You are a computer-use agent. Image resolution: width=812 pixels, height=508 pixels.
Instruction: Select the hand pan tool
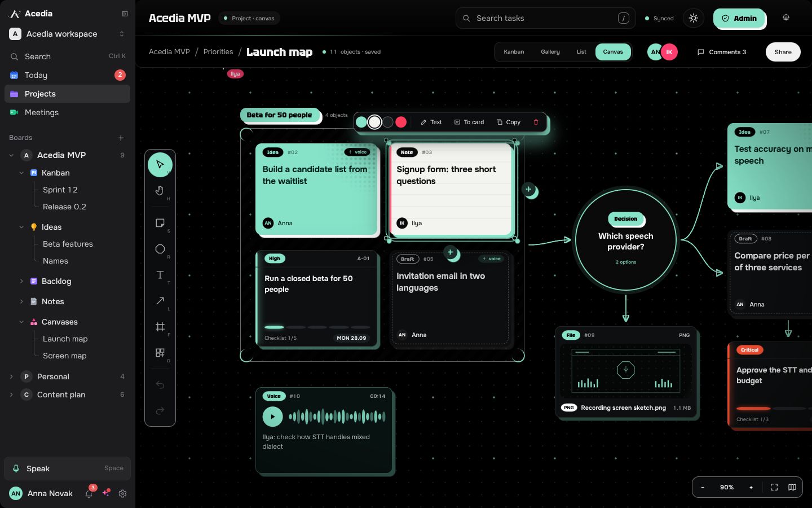tap(160, 191)
